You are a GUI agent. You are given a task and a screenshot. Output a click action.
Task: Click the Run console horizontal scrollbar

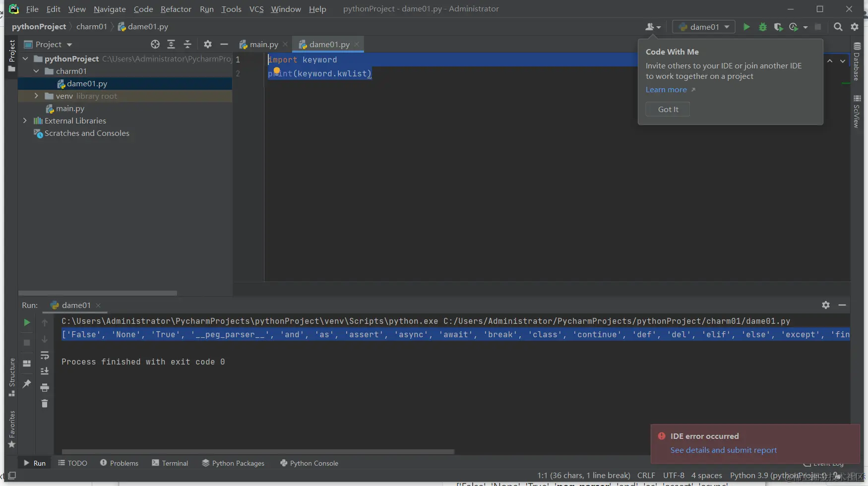(258, 452)
